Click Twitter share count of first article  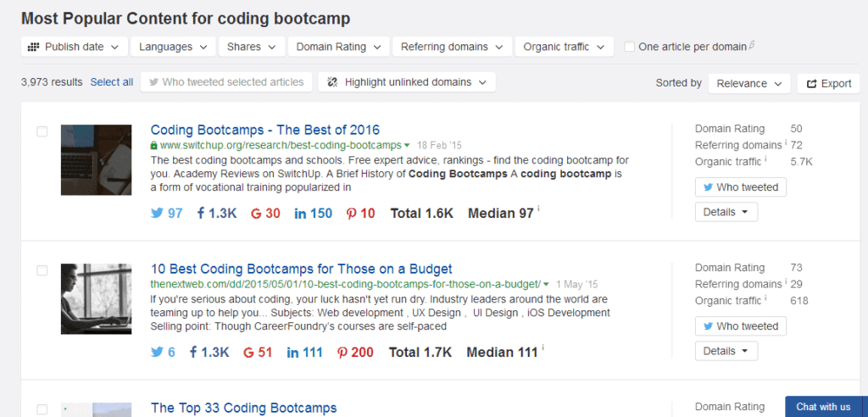[x=166, y=214]
